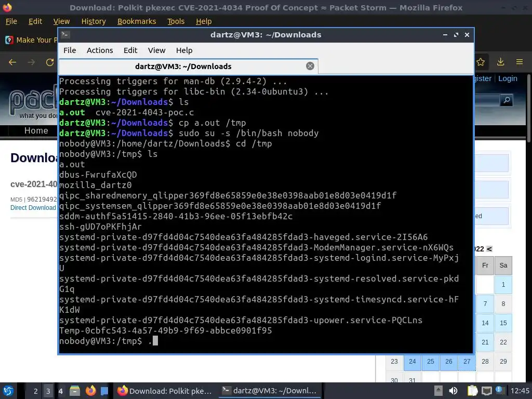This screenshot has width=532, height=399.
Task: Click 'dbus-FwrufaXcQD' in terminal listing
Action: pos(98,175)
